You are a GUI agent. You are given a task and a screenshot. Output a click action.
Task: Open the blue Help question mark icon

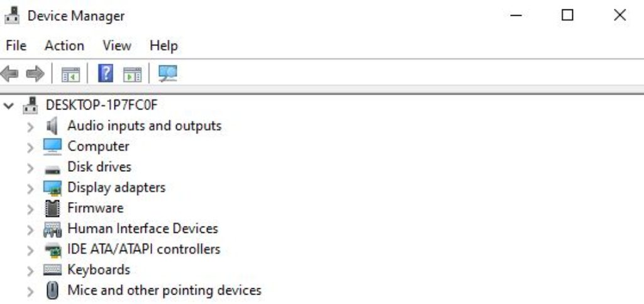point(106,74)
